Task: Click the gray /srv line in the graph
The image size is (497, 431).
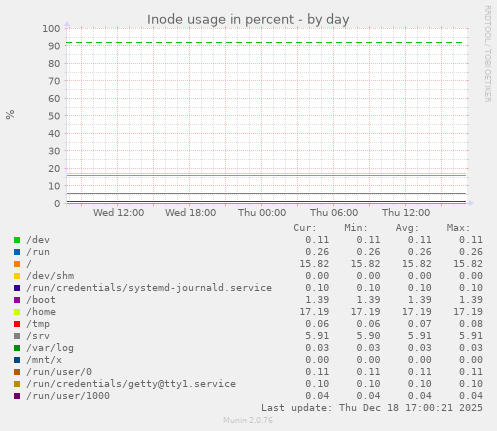Action: (266, 193)
